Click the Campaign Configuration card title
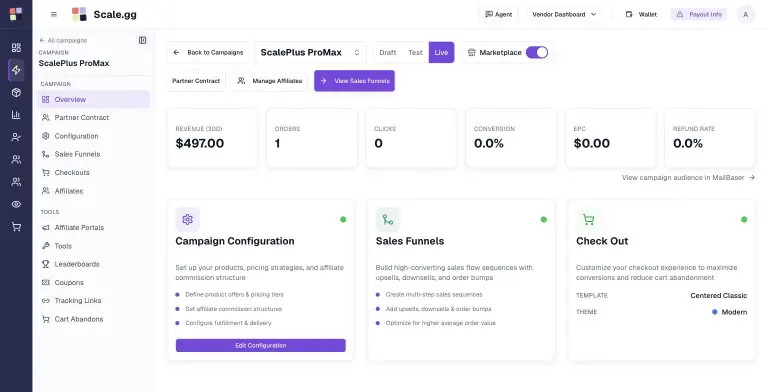The image size is (768, 392). pyautogui.click(x=235, y=241)
